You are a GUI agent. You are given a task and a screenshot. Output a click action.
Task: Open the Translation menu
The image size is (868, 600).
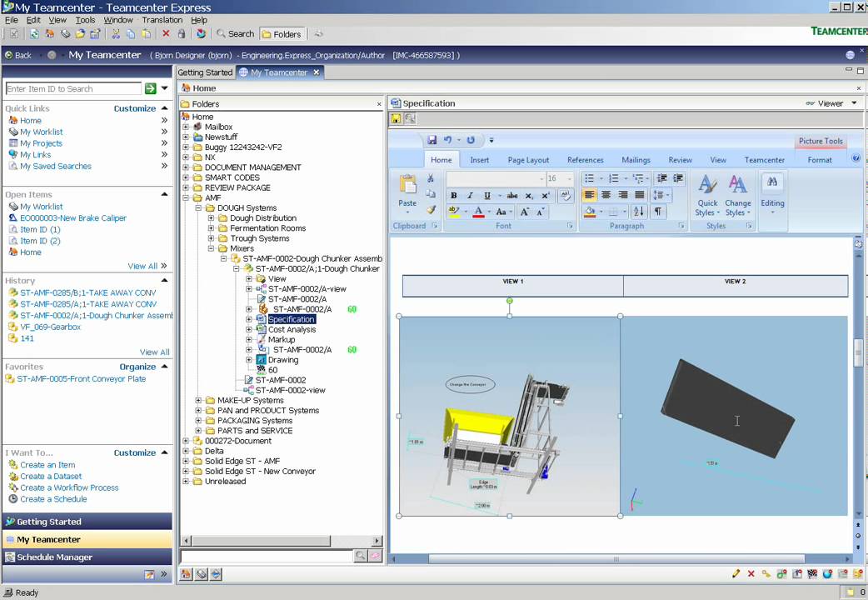click(x=162, y=20)
